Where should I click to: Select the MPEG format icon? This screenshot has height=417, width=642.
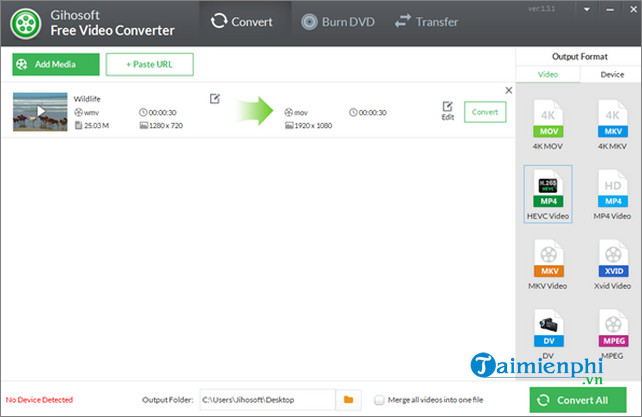point(613,334)
